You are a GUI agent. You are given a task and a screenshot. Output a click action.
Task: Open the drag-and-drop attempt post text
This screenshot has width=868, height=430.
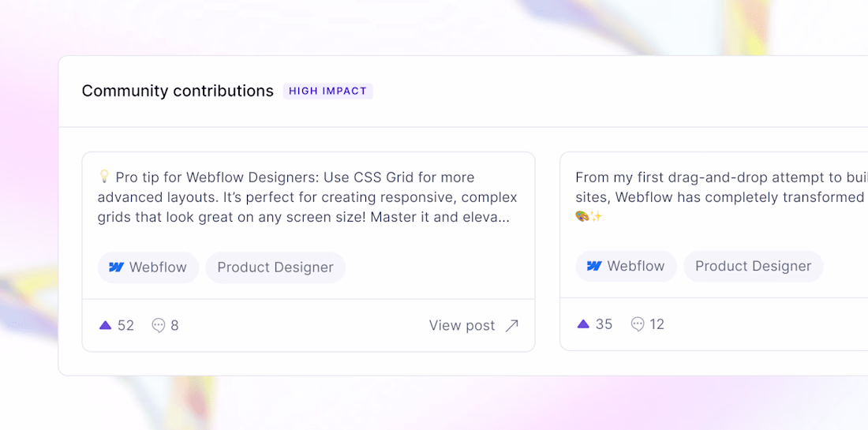pos(720,187)
